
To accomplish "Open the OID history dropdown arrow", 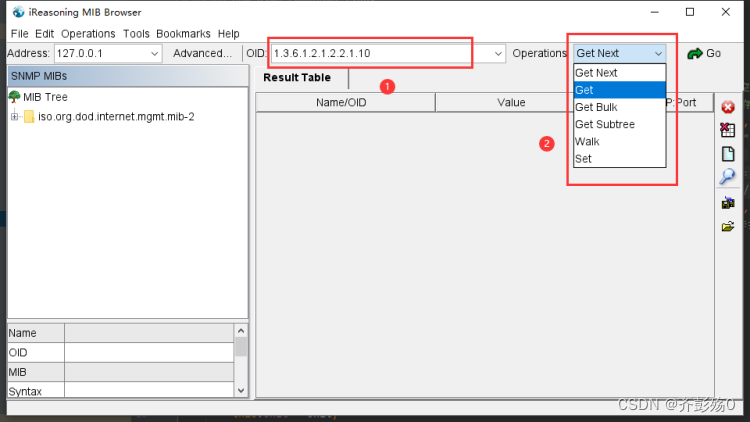I will tap(498, 53).
